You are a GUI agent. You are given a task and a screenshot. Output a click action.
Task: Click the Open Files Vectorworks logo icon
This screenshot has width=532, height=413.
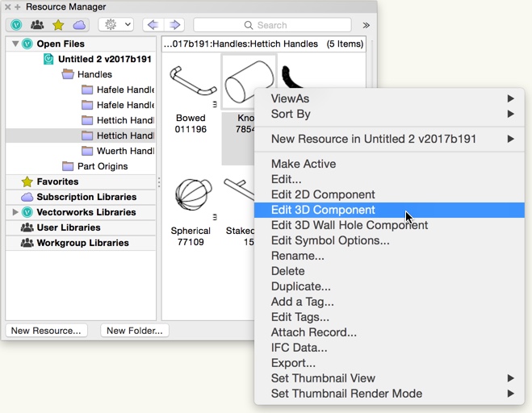coord(27,44)
